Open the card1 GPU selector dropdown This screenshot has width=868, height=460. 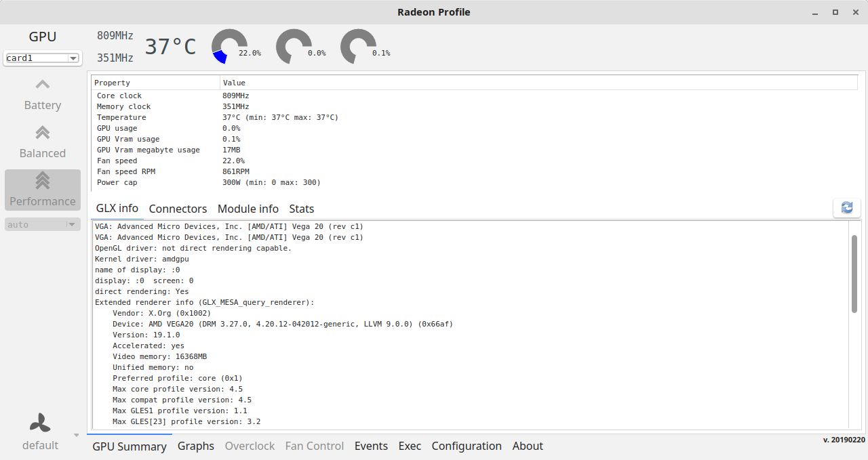pyautogui.click(x=43, y=58)
